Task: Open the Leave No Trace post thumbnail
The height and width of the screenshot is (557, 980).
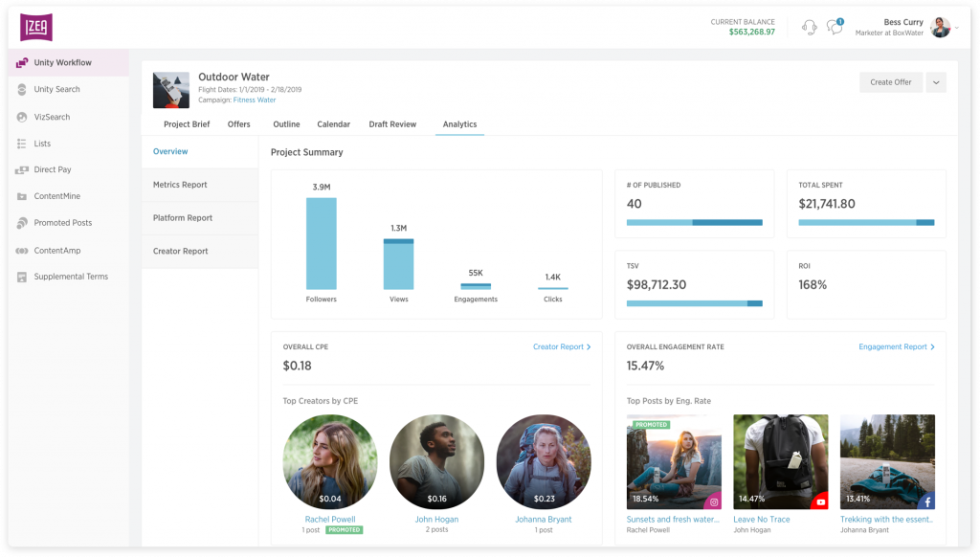Action: tap(780, 462)
